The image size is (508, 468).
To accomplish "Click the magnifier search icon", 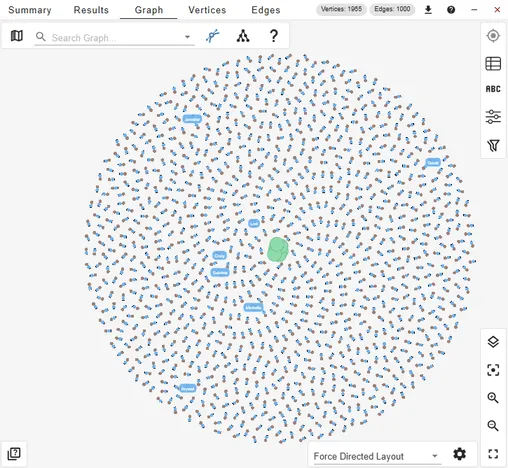I will [x=41, y=37].
